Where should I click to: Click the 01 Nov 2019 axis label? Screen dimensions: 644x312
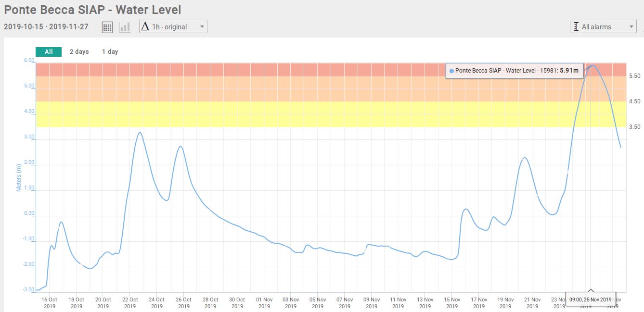click(x=264, y=303)
